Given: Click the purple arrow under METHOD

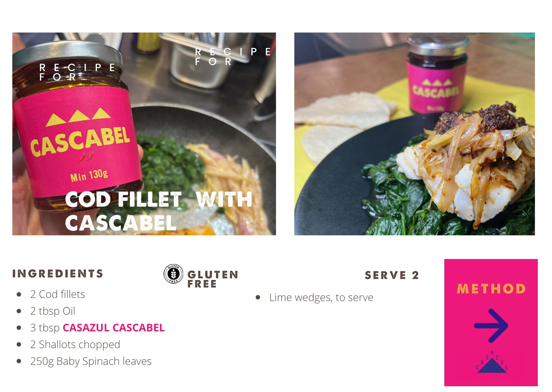Looking at the screenshot, I should pos(491,326).
